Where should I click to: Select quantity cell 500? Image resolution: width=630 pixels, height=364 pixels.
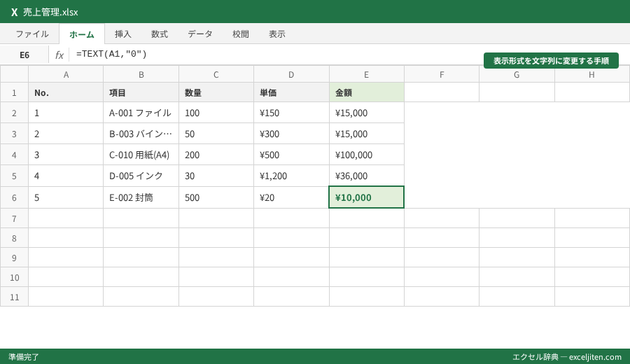pos(216,197)
